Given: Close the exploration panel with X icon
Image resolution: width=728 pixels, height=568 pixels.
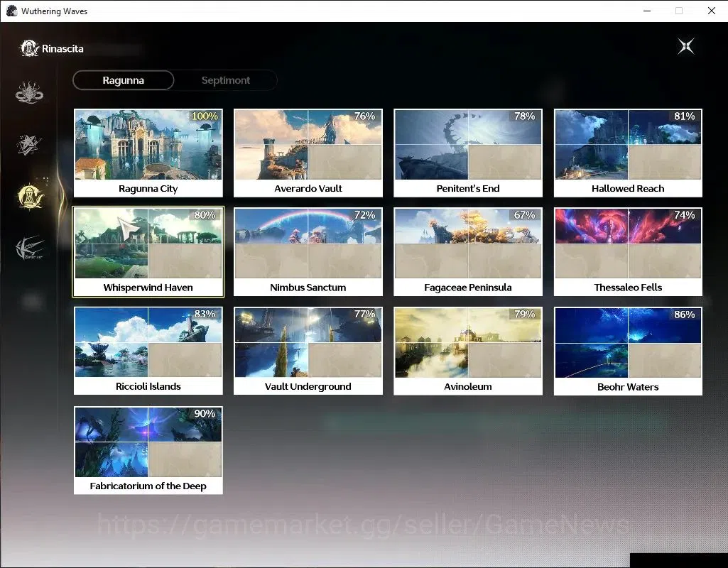Looking at the screenshot, I should tap(686, 46).
